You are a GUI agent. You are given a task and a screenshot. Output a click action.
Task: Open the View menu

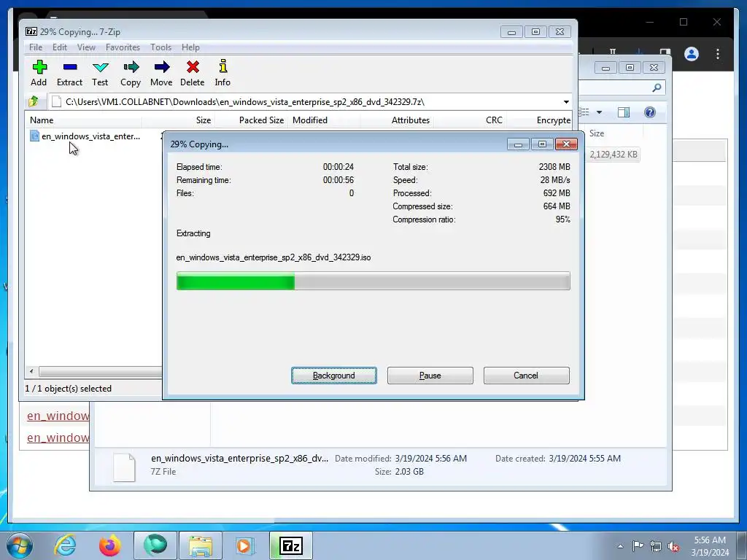pos(86,47)
